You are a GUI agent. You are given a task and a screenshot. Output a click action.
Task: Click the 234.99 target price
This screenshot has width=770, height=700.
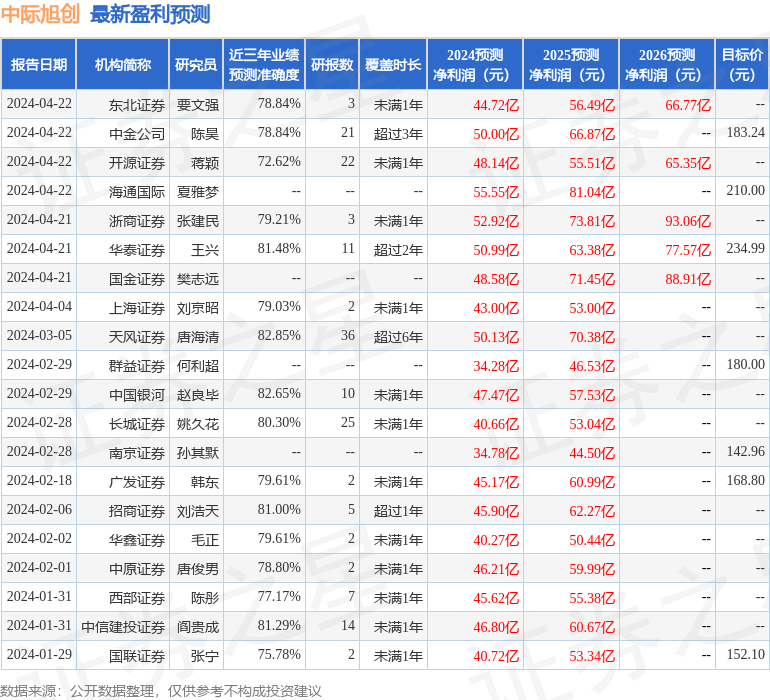click(x=745, y=249)
